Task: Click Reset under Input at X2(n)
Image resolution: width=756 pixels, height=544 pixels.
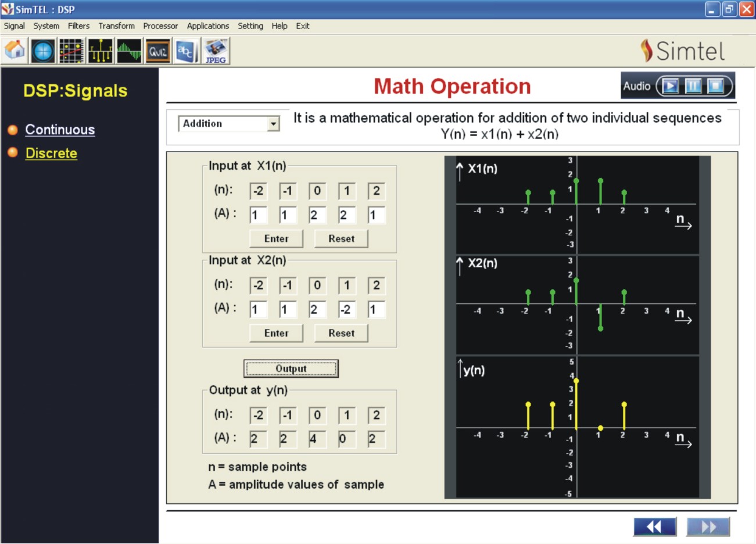Action: pyautogui.click(x=341, y=334)
